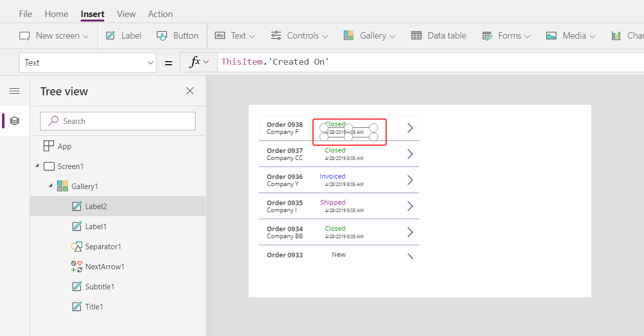
Task: Click the next arrow for Order 0935
Action: tap(410, 206)
